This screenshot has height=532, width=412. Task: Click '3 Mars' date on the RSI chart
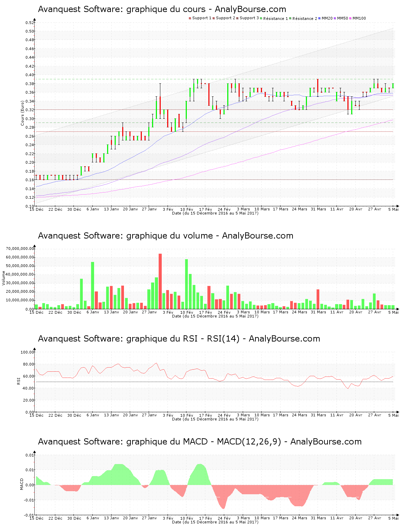pos(243,415)
